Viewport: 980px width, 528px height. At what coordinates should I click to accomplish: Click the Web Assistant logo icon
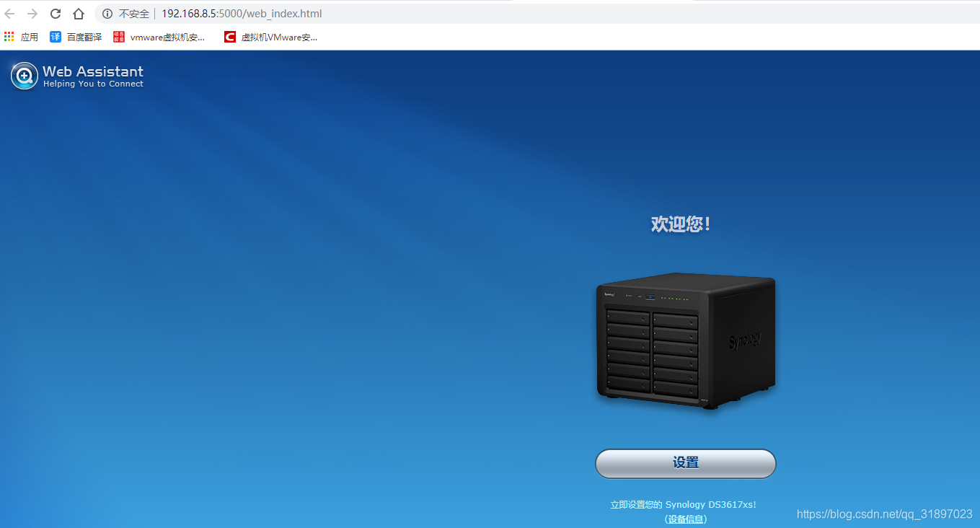click(25, 76)
